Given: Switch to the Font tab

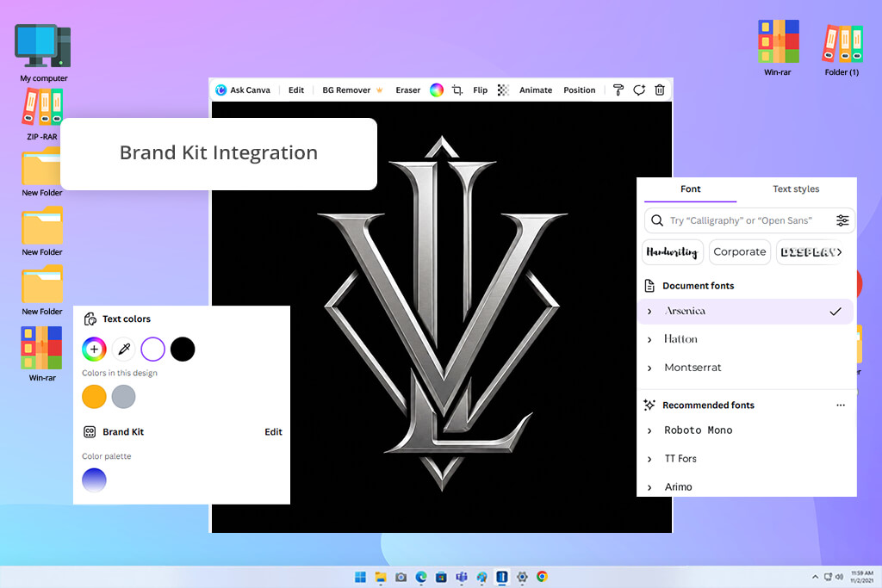Looking at the screenshot, I should [x=690, y=189].
